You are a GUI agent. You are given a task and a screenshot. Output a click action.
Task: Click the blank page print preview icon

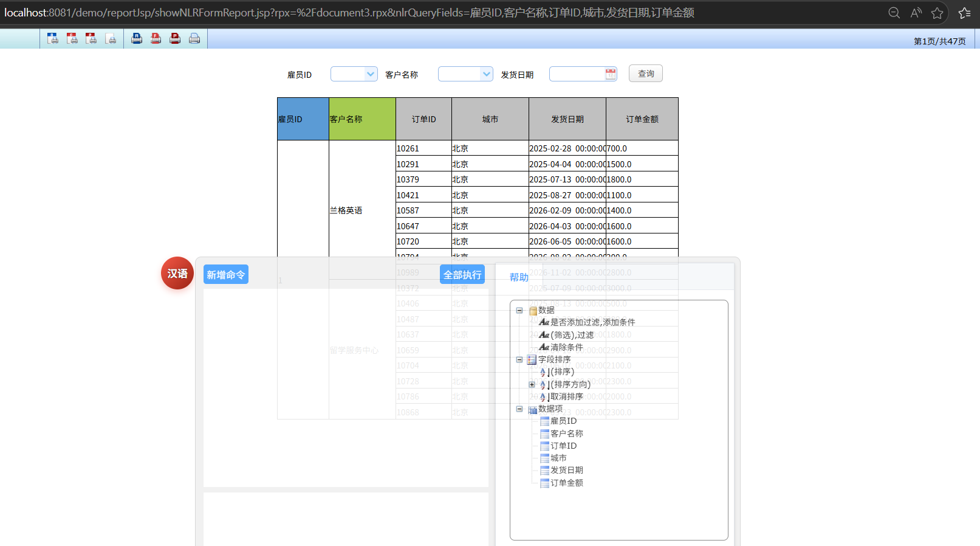click(111, 39)
